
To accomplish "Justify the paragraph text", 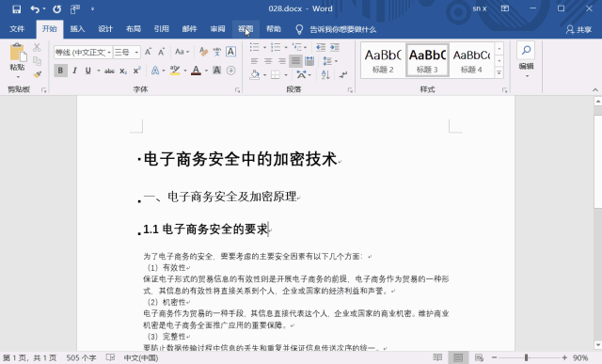I will click(x=295, y=61).
